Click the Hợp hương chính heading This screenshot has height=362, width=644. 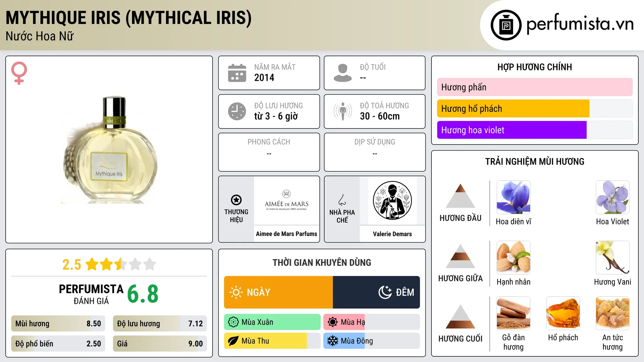(x=535, y=67)
